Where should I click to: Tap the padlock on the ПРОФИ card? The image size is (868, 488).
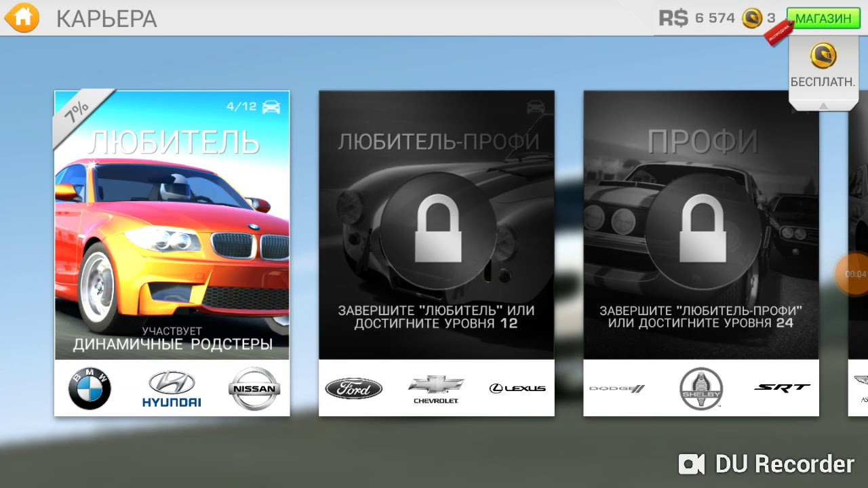coord(703,230)
